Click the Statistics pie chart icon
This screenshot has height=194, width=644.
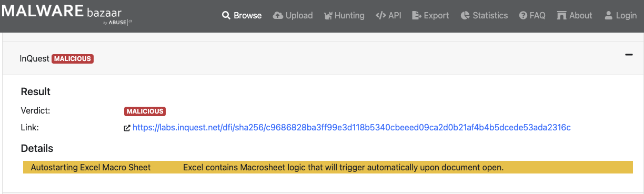point(465,16)
